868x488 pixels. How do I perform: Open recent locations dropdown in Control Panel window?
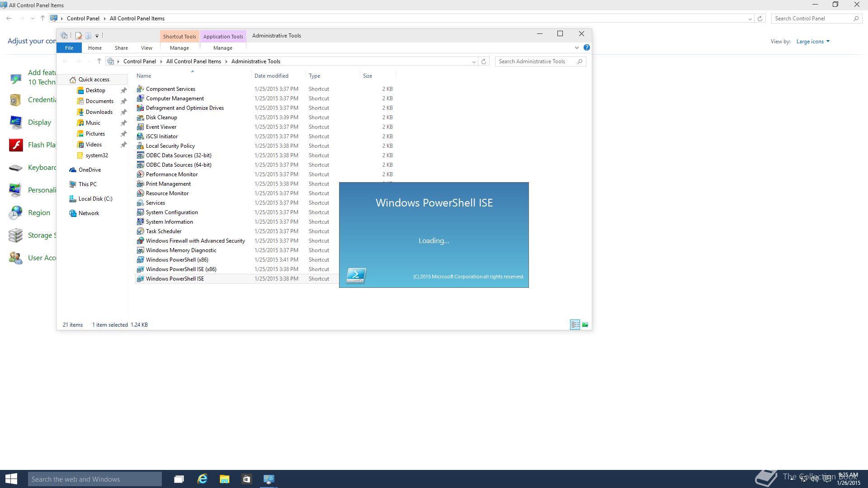coord(32,19)
